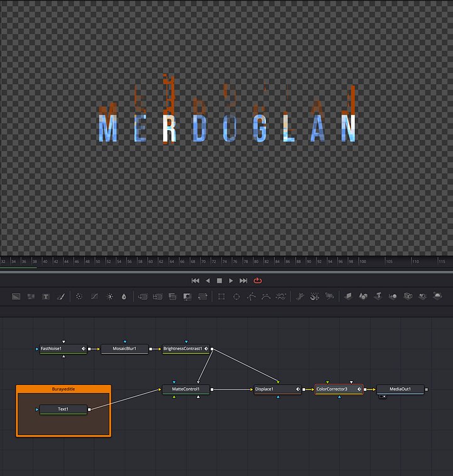Select the Paint tool icon
Viewport: 453px width, 476px height.
pos(61,297)
